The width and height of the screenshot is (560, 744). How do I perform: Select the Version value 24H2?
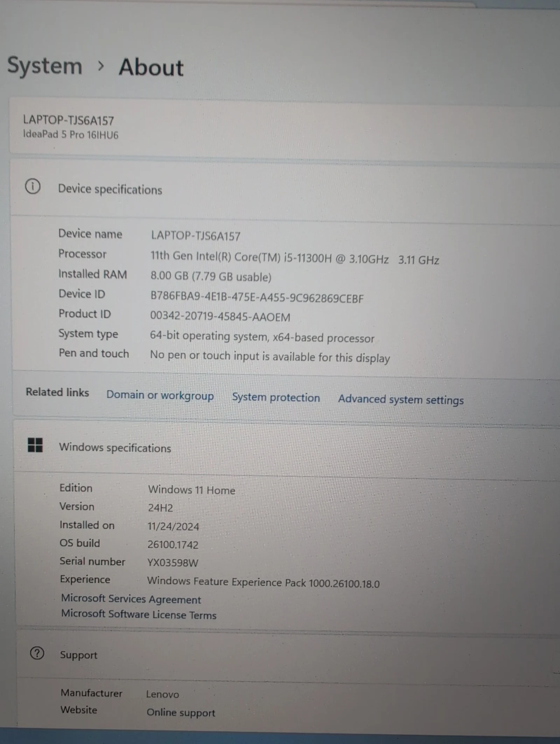point(160,508)
